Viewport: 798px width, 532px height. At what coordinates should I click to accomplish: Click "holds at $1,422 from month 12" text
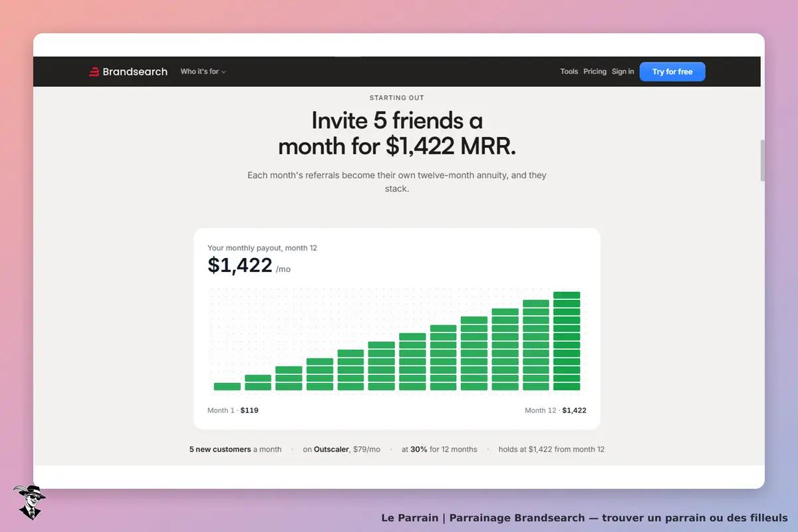(552, 450)
